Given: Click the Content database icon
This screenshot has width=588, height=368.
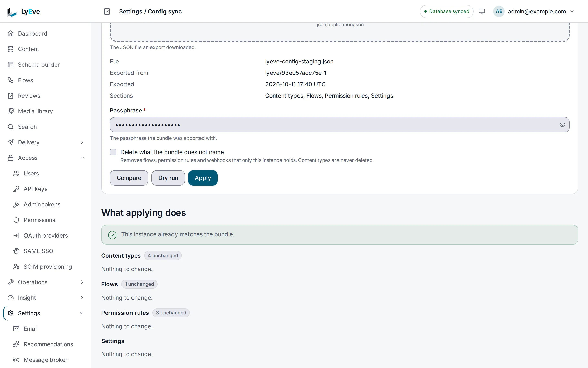Looking at the screenshot, I should coord(11,49).
